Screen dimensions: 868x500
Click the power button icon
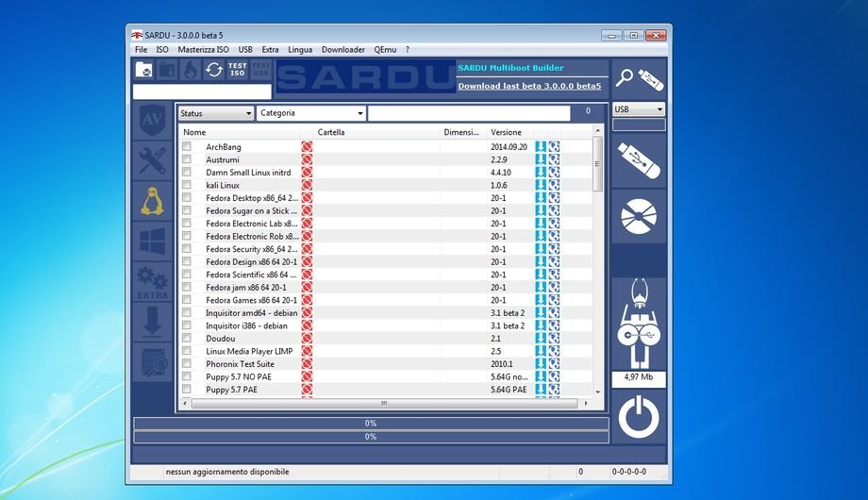[639, 416]
